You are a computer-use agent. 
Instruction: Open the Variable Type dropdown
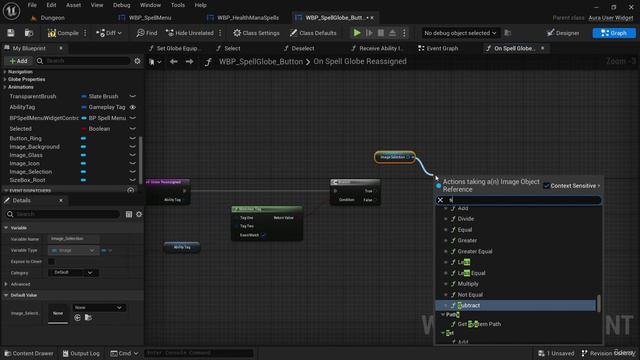(73, 250)
